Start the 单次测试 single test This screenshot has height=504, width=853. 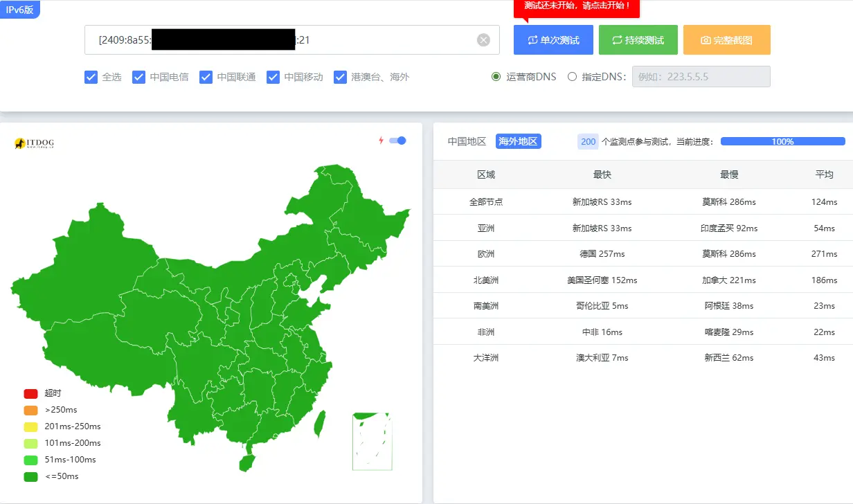pos(553,40)
